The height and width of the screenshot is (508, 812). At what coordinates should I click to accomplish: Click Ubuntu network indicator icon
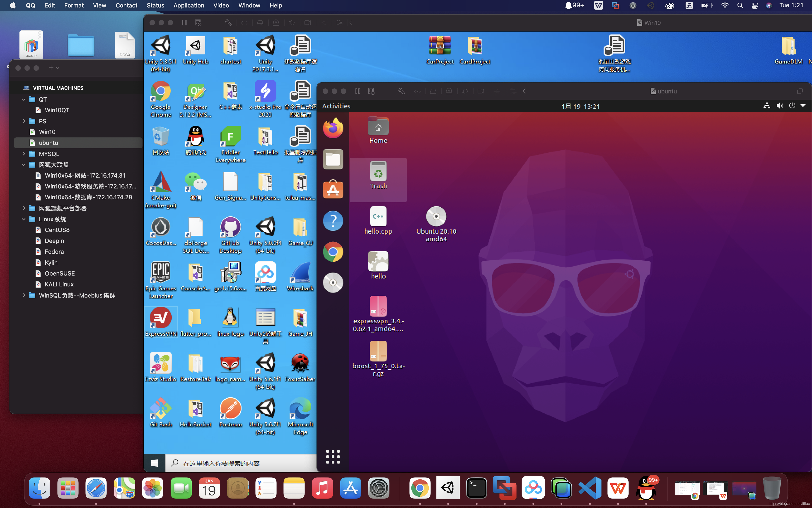pyautogui.click(x=767, y=106)
